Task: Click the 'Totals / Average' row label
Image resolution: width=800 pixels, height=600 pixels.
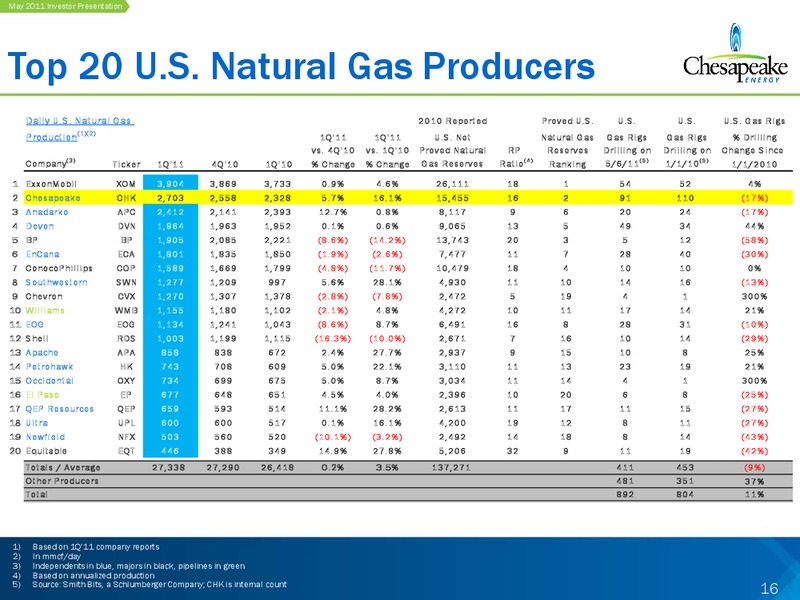Action: click(63, 467)
